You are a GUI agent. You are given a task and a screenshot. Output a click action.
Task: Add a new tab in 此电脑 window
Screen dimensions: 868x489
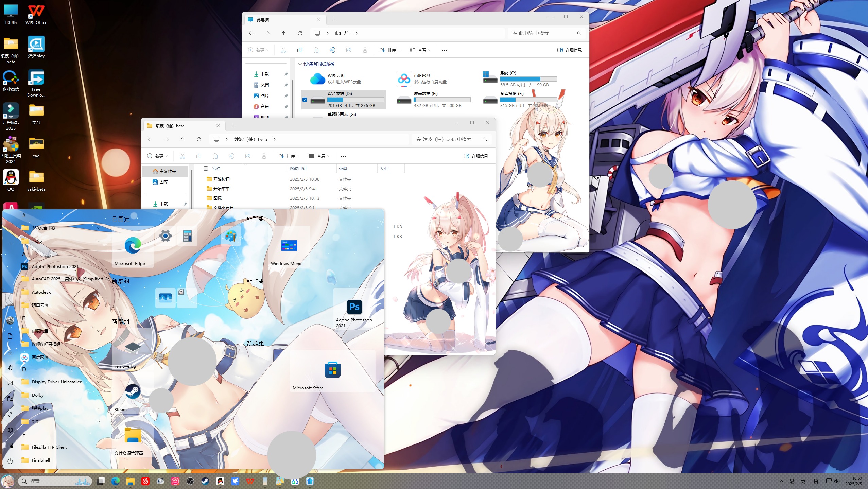(334, 20)
